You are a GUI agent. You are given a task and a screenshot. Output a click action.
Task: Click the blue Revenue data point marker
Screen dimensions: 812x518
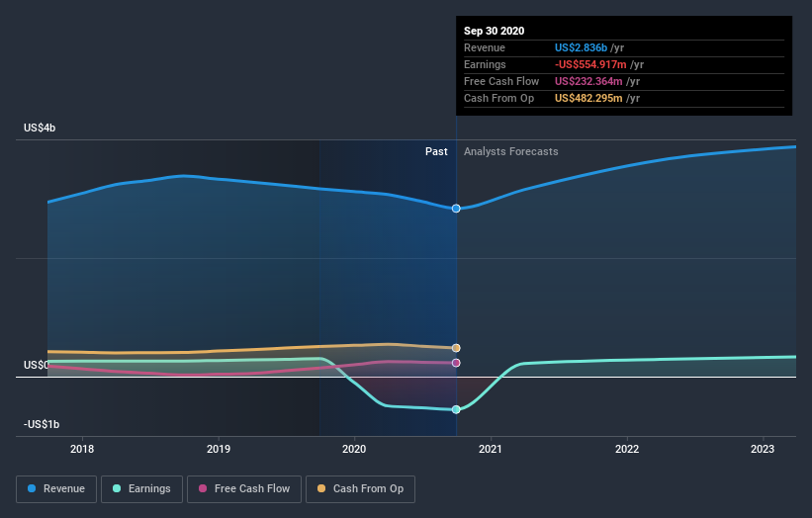(x=456, y=209)
